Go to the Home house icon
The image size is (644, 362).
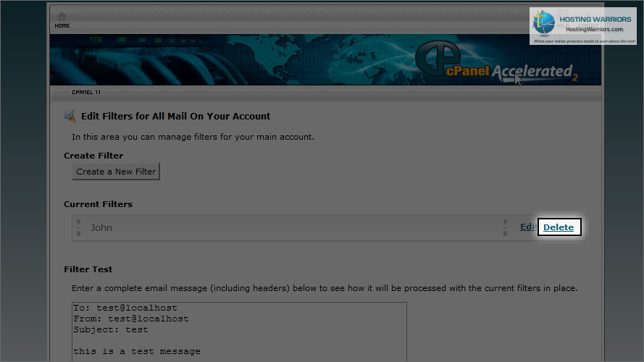[x=62, y=17]
